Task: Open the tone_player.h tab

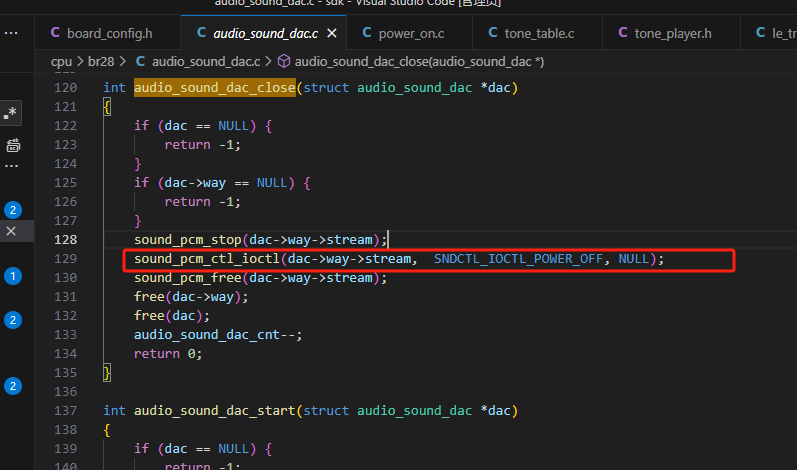Action: point(671,34)
